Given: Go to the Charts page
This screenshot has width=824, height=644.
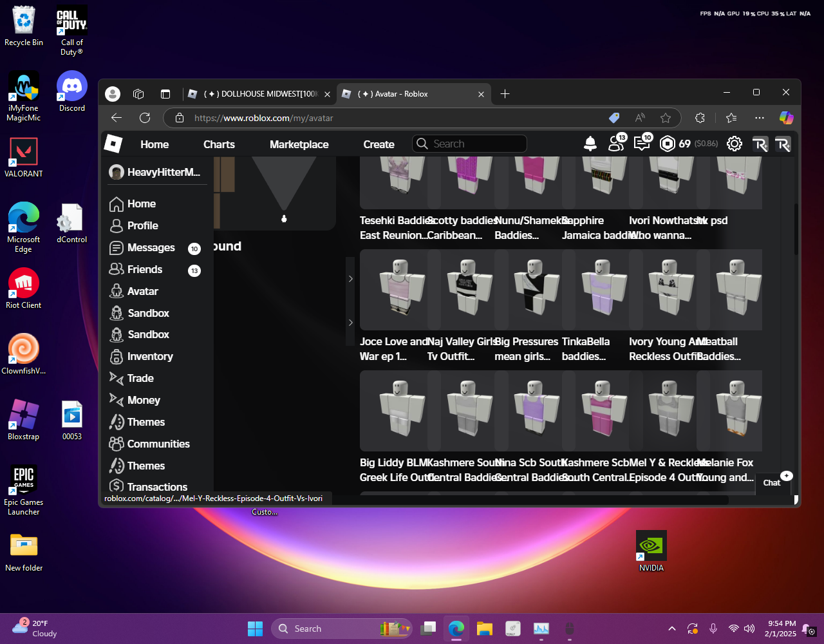Looking at the screenshot, I should (x=219, y=144).
